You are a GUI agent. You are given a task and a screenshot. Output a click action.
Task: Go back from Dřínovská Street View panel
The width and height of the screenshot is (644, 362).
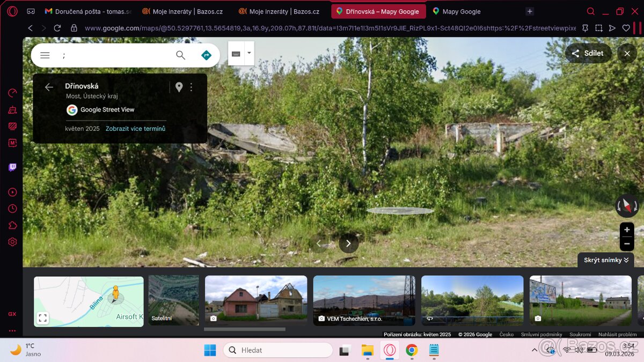(49, 87)
